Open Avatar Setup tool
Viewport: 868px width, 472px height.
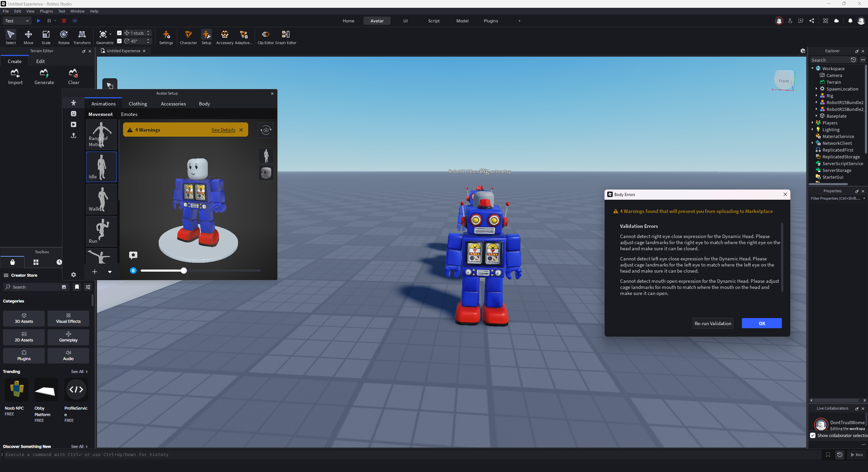206,37
